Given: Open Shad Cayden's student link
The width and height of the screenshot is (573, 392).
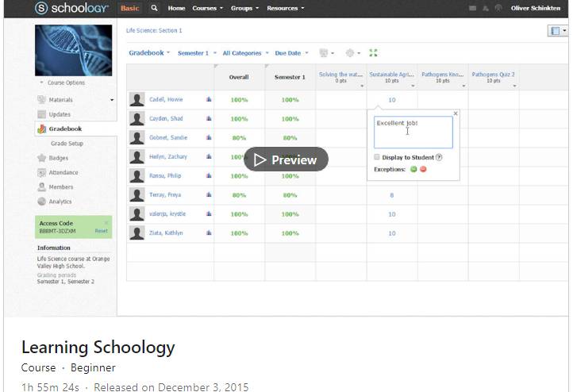Looking at the screenshot, I should [x=166, y=118].
